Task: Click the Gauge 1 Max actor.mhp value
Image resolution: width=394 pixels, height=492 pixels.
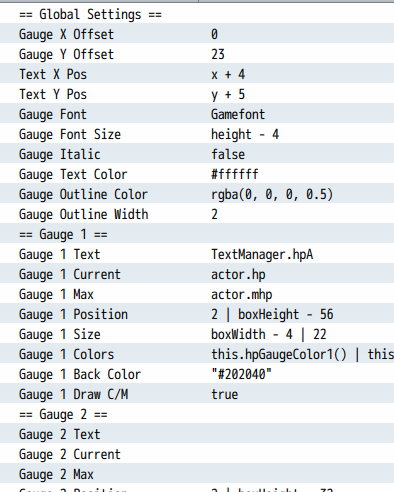Action: tap(242, 294)
